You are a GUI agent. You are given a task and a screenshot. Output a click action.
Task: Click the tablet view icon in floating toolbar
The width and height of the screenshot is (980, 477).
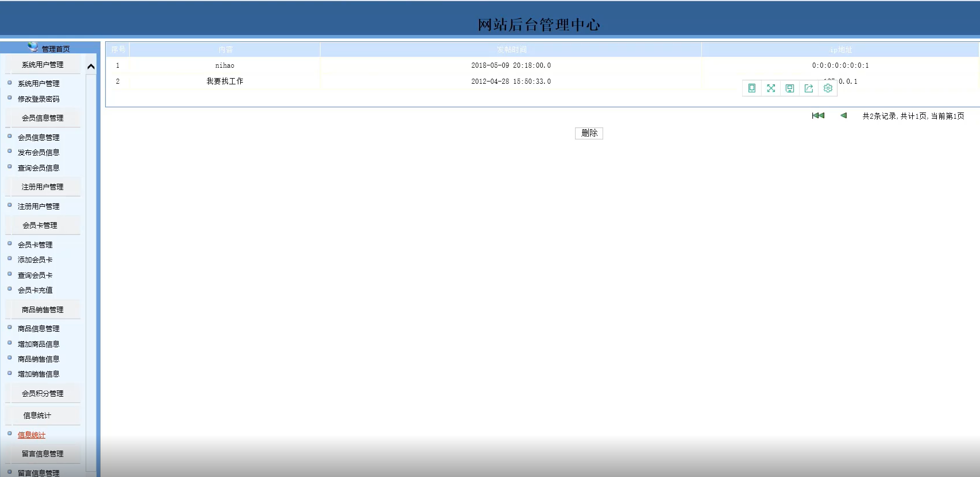[x=751, y=88]
